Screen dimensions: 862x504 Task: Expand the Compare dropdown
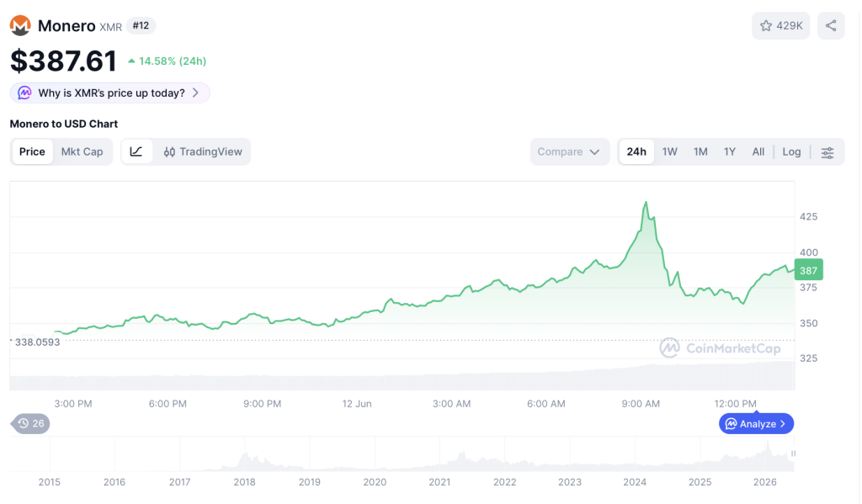pyautogui.click(x=570, y=151)
